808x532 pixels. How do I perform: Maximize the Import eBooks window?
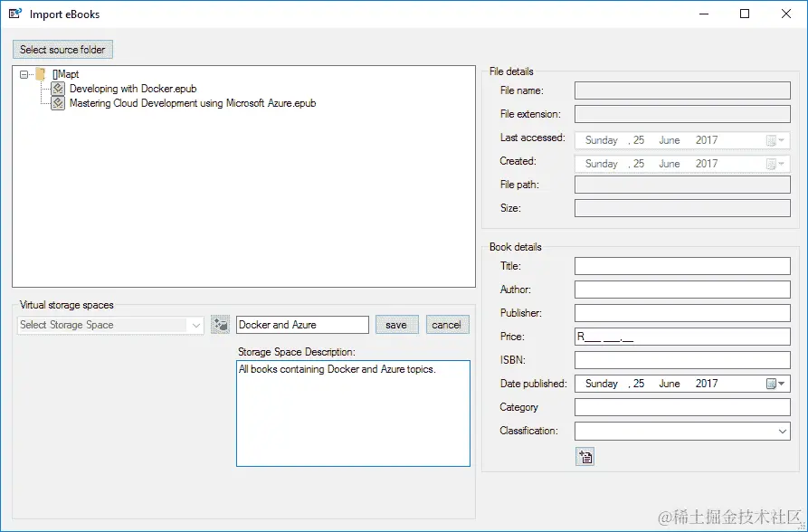(745, 14)
